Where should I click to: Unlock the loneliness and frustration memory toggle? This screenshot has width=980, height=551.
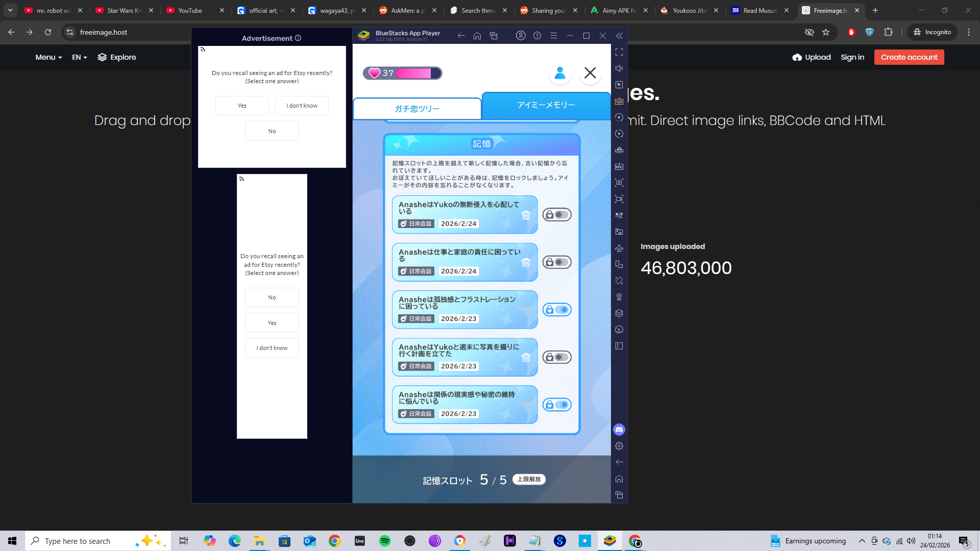(556, 310)
